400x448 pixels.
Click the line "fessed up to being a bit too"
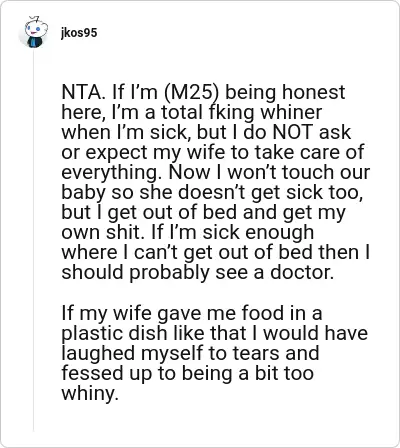click(187, 373)
